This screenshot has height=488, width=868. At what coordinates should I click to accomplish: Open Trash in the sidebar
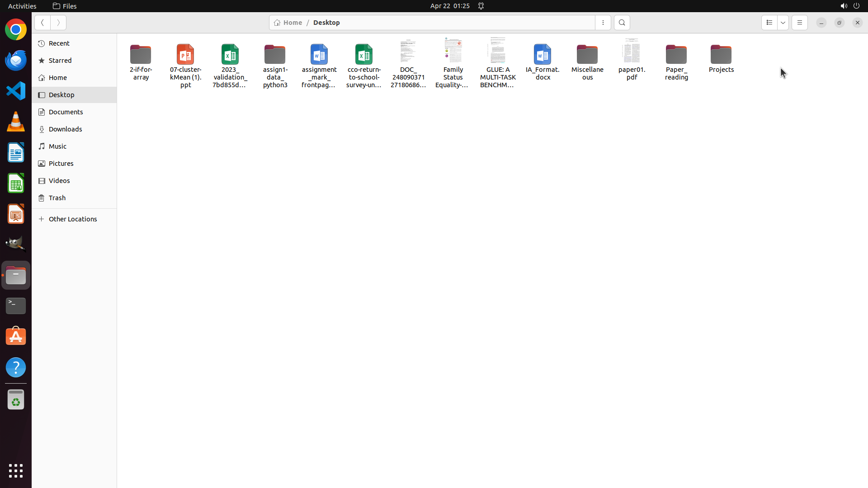[57, 198]
